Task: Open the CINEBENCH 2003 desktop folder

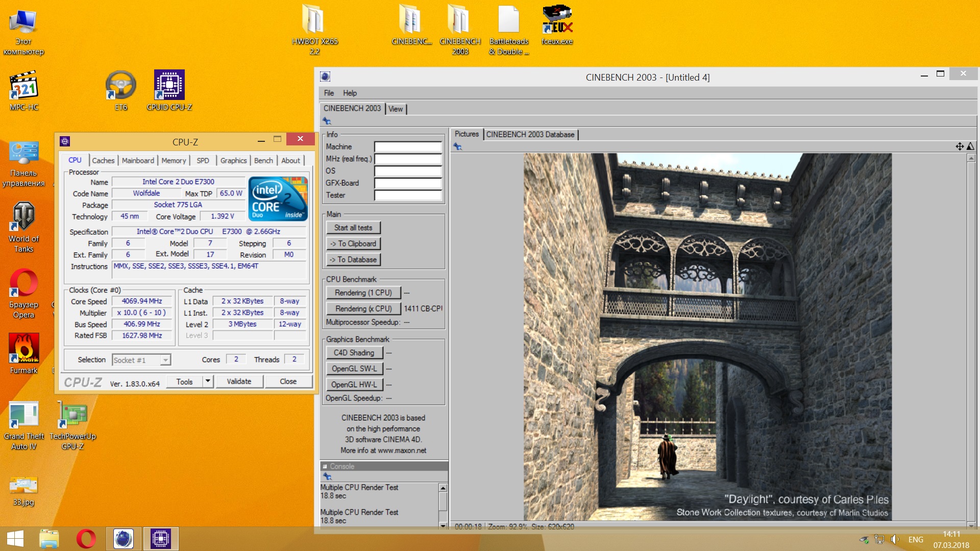Action: pos(460,30)
